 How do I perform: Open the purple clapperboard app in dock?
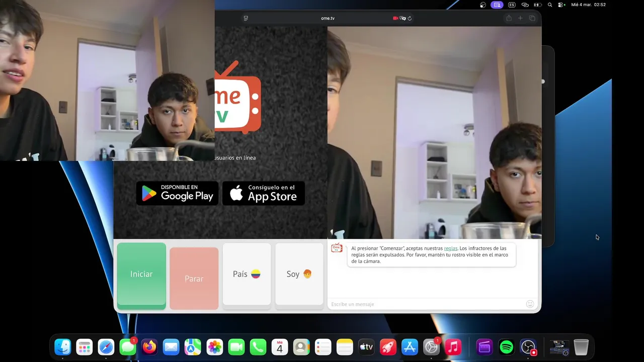[485, 347]
